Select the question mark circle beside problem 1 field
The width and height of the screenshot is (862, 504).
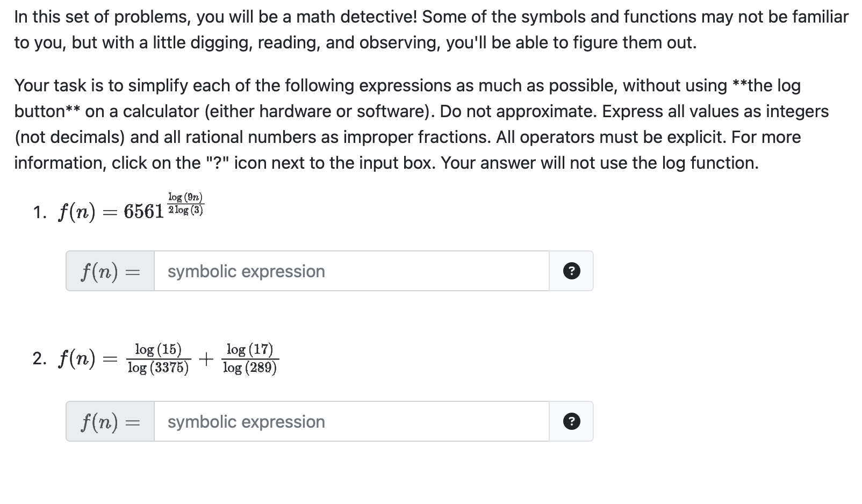pos(571,271)
